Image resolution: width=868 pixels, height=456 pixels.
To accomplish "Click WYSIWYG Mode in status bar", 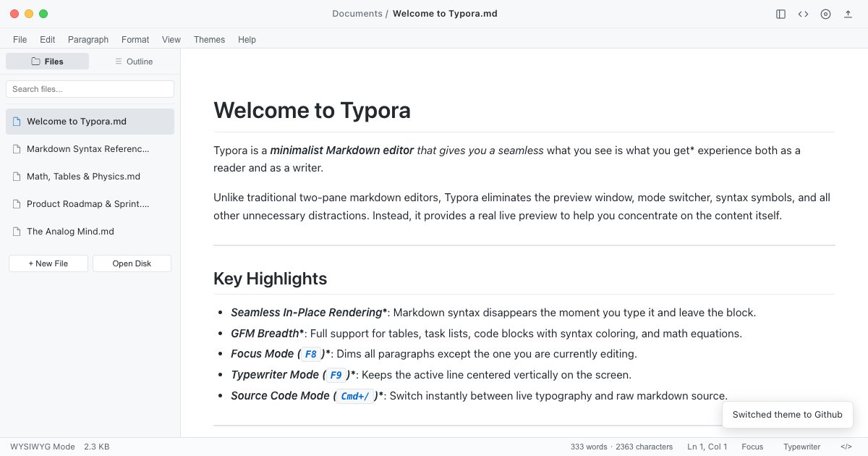I will (43, 447).
